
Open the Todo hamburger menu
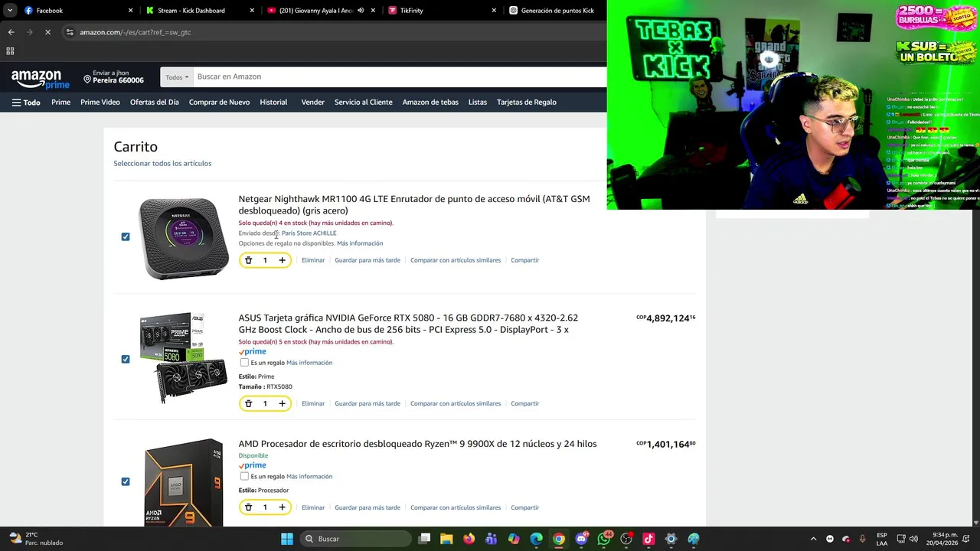26,103
